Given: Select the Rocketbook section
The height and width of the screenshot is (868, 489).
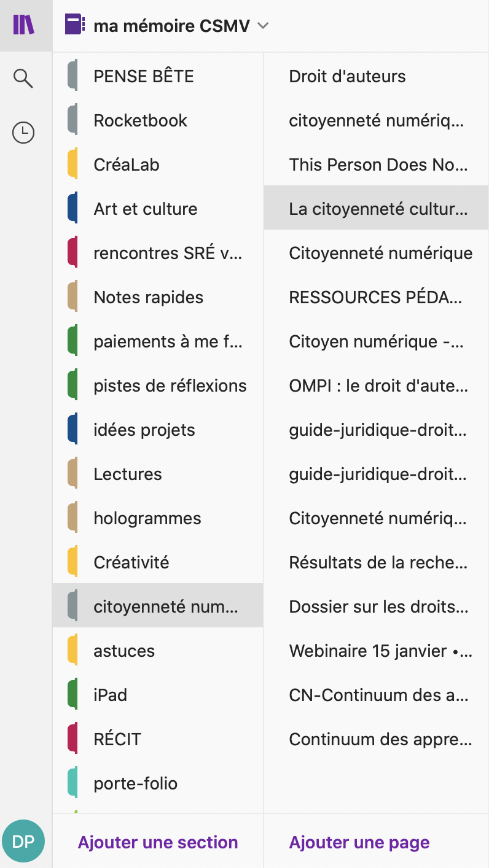Looking at the screenshot, I should 141,120.
